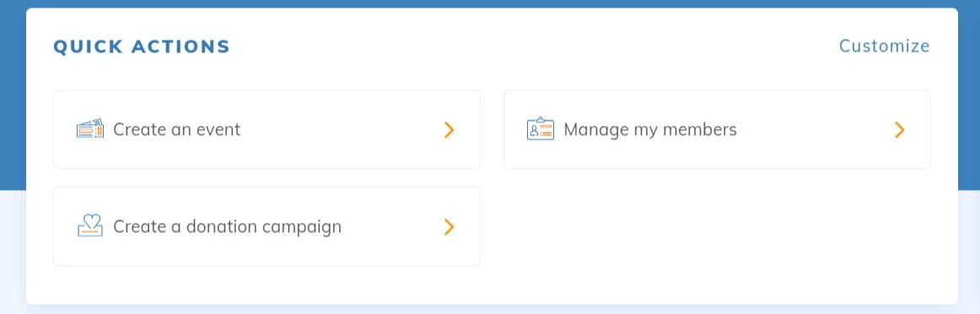
Task: Click the orange chevron on Create an event
Action: (449, 129)
